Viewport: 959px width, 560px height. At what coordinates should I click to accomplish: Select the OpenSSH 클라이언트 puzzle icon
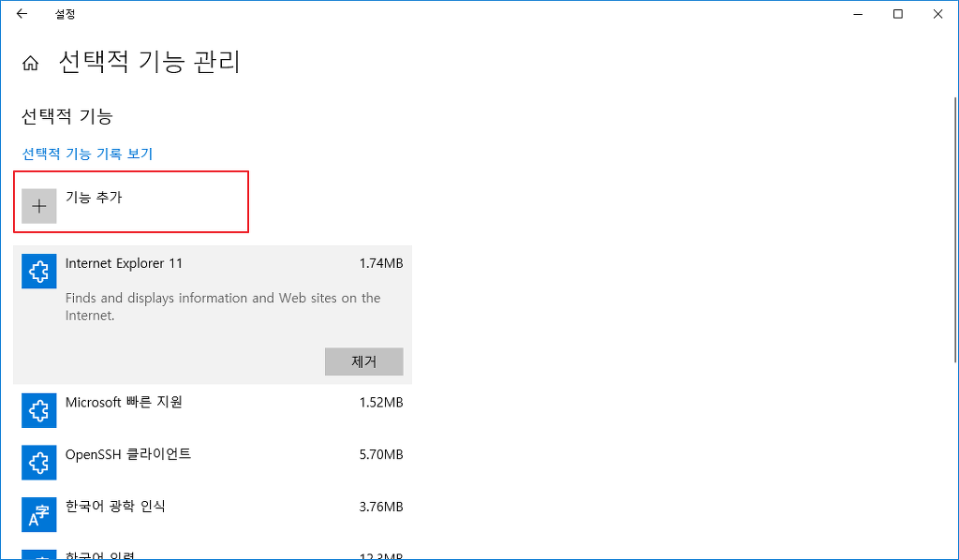(39, 463)
